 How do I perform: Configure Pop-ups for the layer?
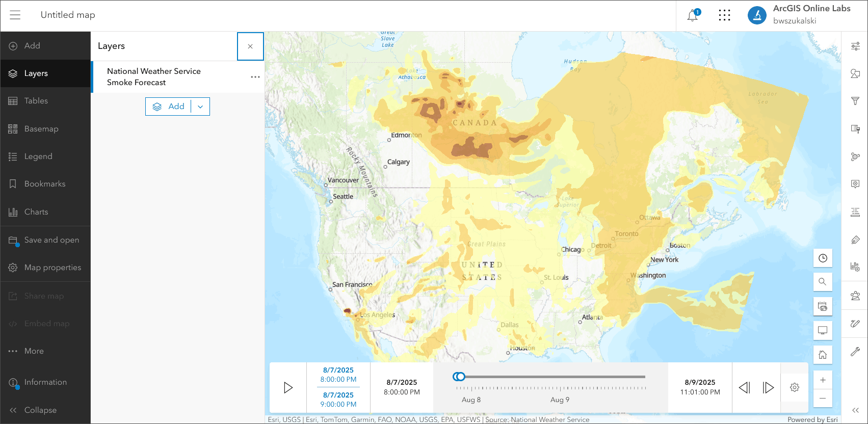[855, 184]
